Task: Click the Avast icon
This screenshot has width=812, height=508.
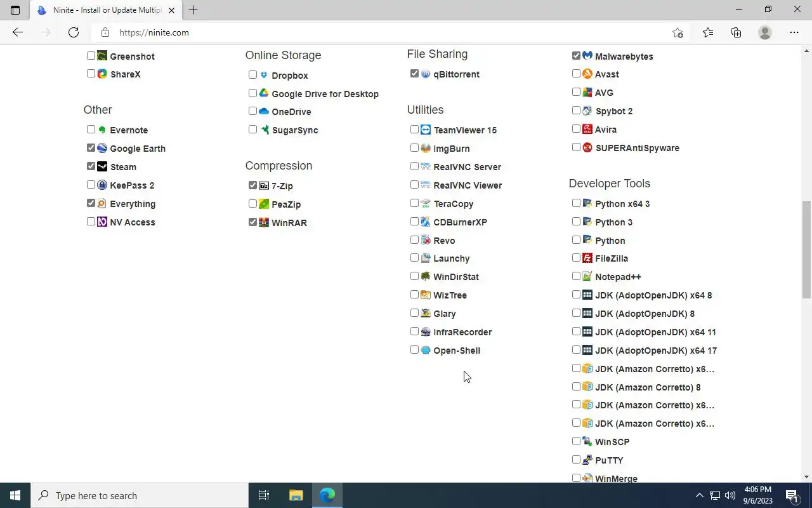Action: click(587, 74)
